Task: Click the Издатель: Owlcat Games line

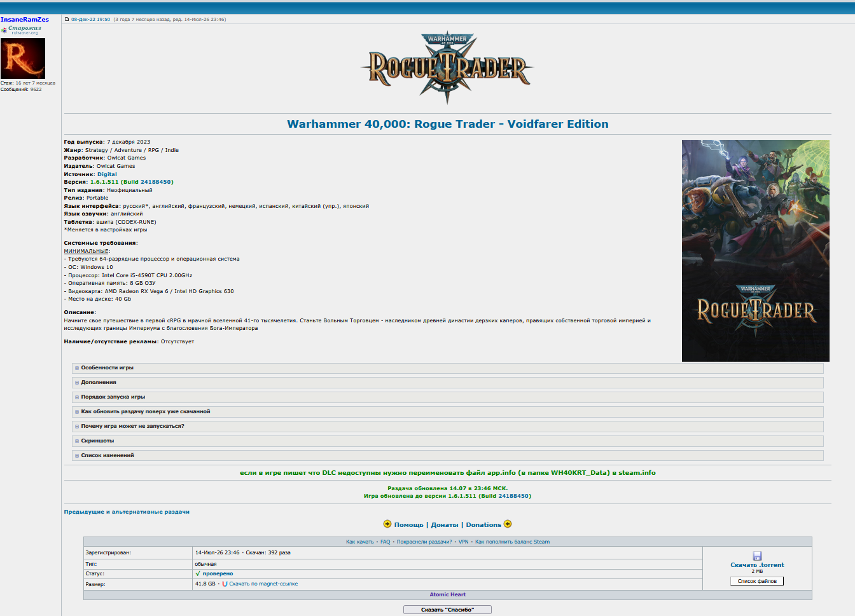Action: pos(99,167)
